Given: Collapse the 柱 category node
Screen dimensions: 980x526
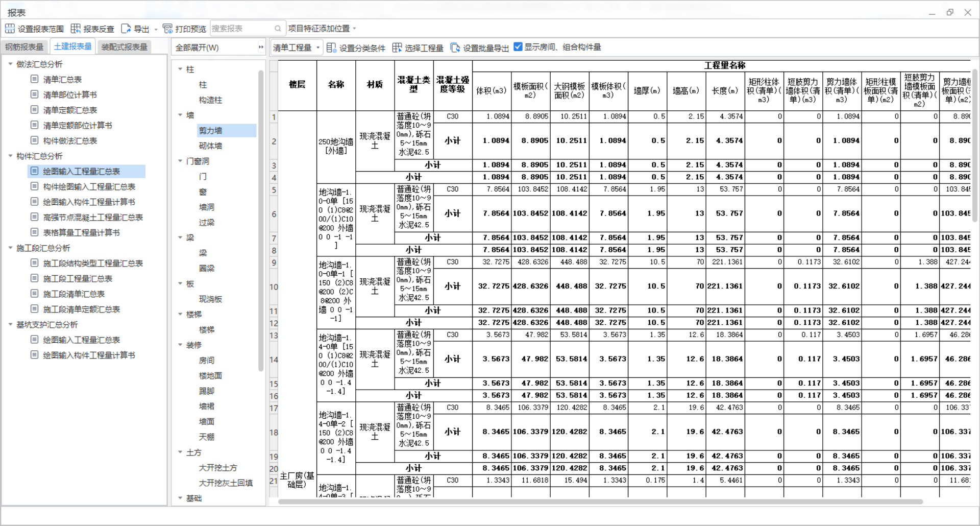Looking at the screenshot, I should 180,69.
